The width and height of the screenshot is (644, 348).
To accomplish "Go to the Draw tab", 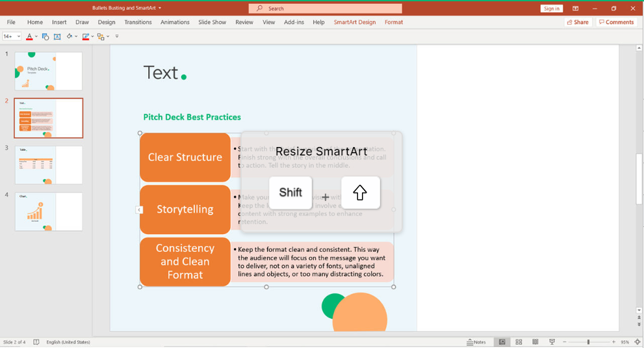I will coord(82,22).
